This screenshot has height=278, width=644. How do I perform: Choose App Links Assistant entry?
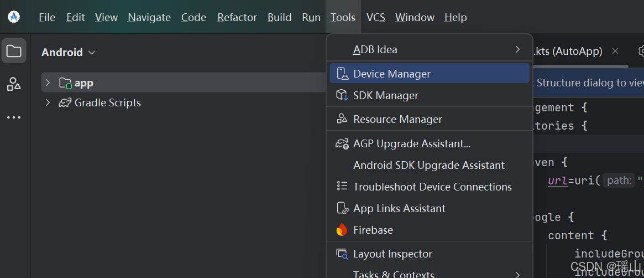429,208
